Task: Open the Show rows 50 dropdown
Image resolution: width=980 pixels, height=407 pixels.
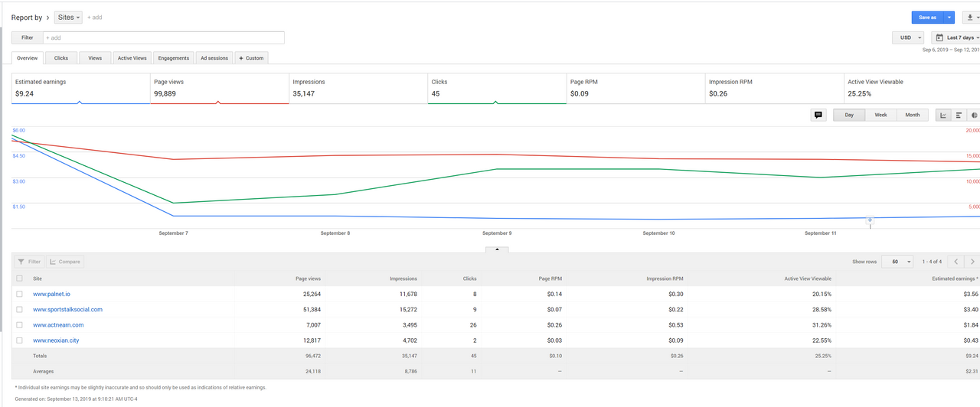Action: tap(897, 262)
